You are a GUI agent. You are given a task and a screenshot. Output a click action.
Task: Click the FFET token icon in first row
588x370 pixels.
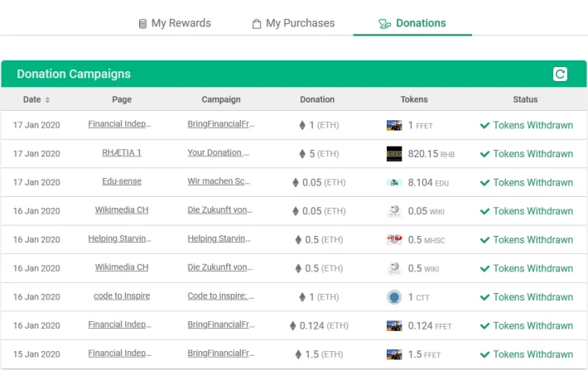click(x=394, y=126)
